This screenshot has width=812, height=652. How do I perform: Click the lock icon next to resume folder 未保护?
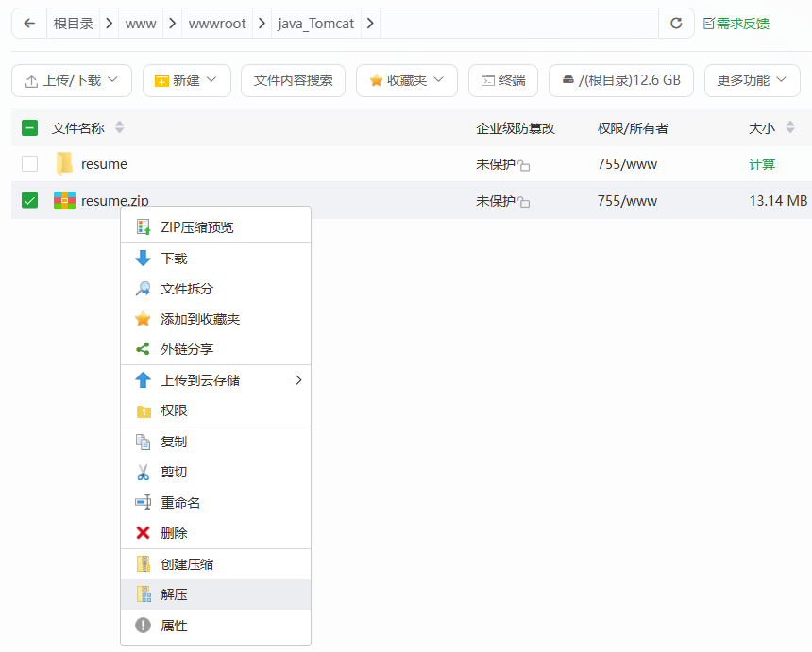[x=525, y=163]
